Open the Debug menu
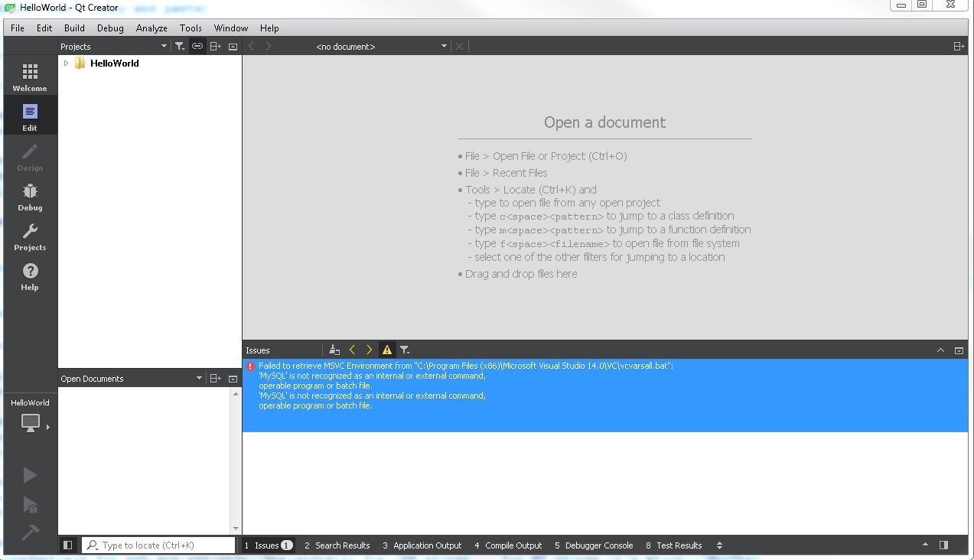This screenshot has height=560, width=974. (x=110, y=28)
